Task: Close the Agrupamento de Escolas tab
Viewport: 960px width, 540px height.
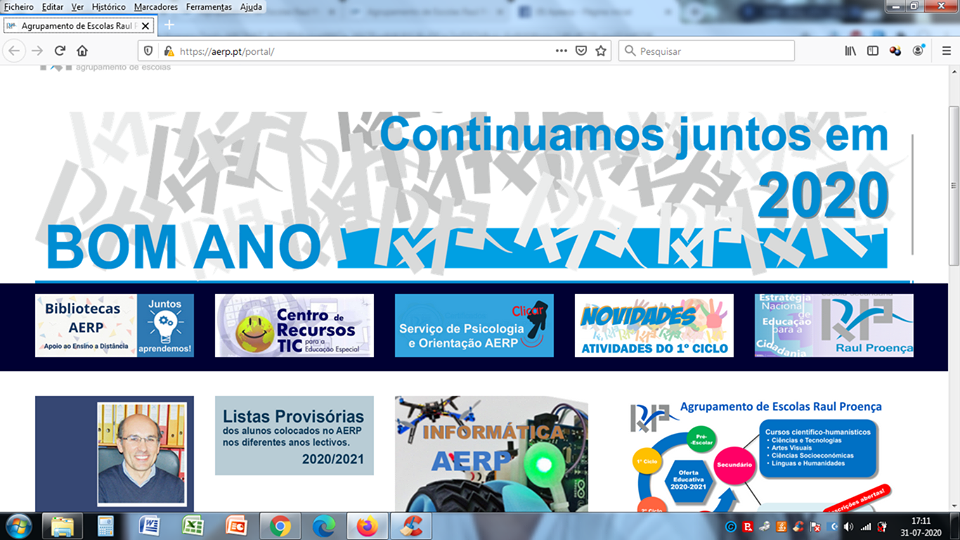Action: tap(145, 26)
